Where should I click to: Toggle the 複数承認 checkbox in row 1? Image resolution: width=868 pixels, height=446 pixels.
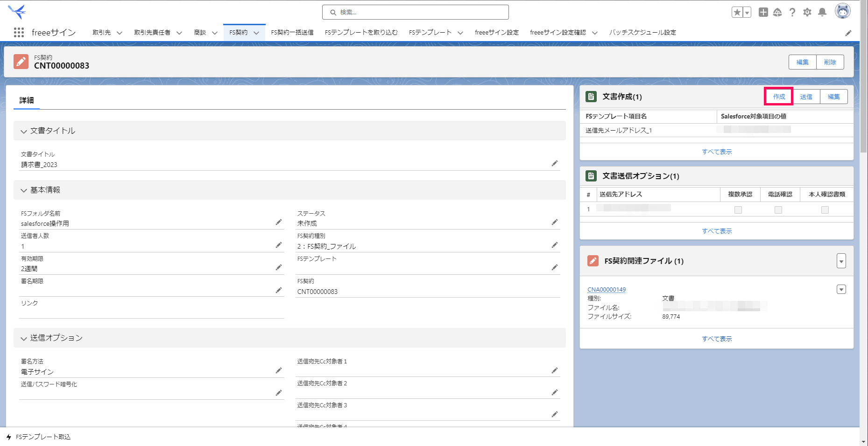738,210
